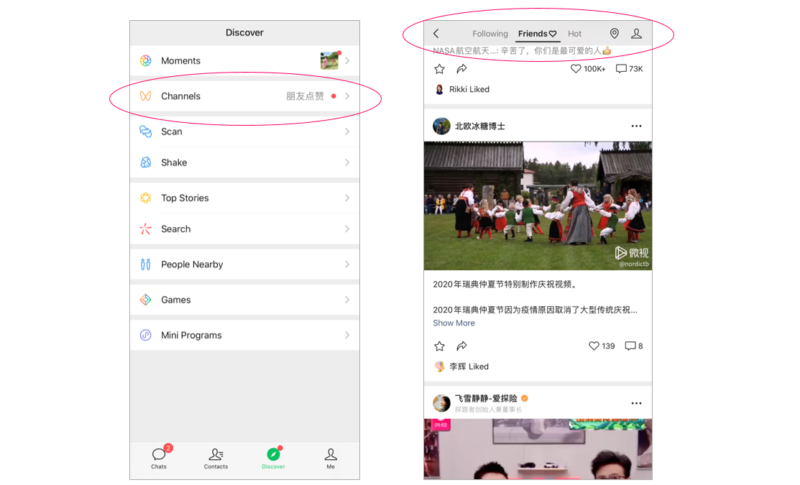Go back using the left arrow icon
The width and height of the screenshot is (800, 485).
point(436,34)
